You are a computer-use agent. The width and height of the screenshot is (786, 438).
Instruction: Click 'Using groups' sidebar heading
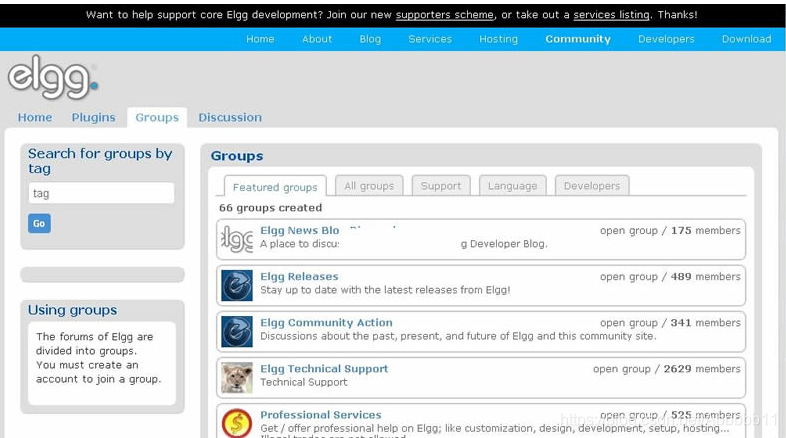tap(72, 310)
